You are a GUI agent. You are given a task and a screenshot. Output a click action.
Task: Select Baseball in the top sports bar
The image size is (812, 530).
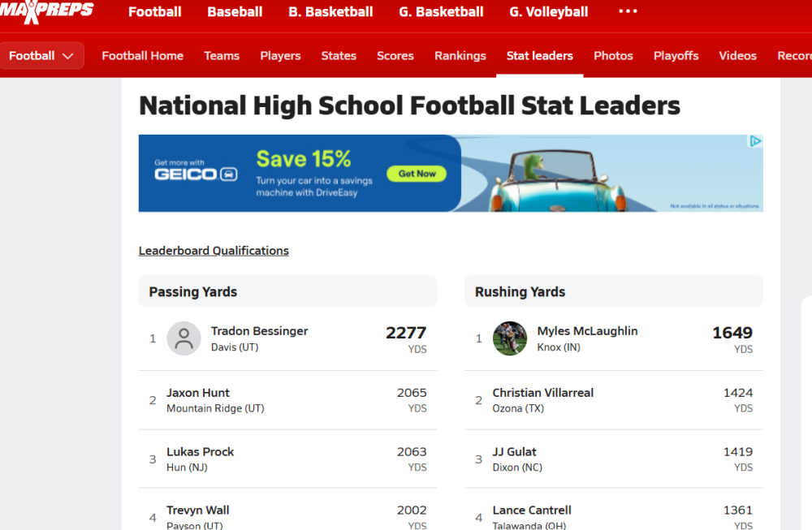(235, 12)
